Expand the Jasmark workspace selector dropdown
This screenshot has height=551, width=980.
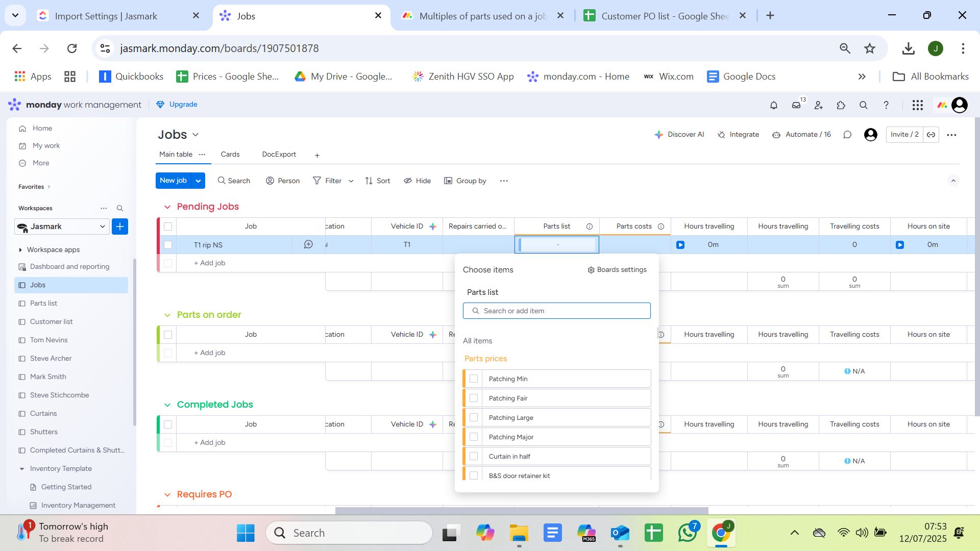[102, 227]
